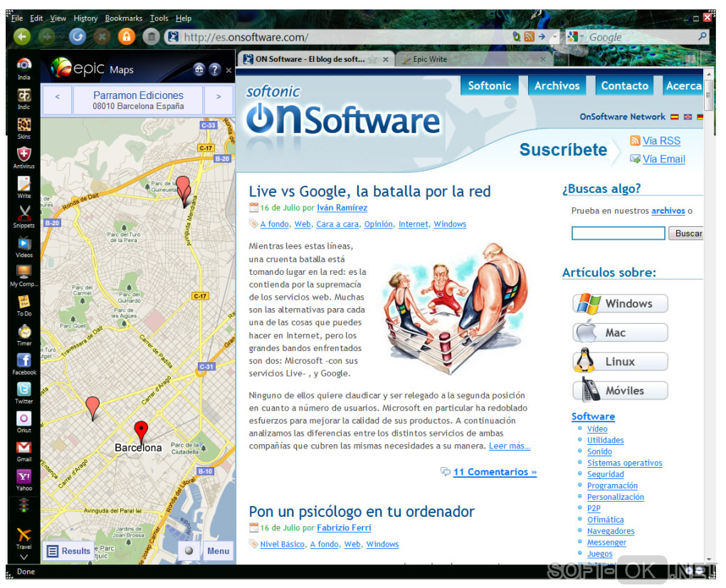Click the bright red Barcelona map pin
Image resolution: width=726 pixels, height=588 pixels.
pyautogui.click(x=141, y=432)
